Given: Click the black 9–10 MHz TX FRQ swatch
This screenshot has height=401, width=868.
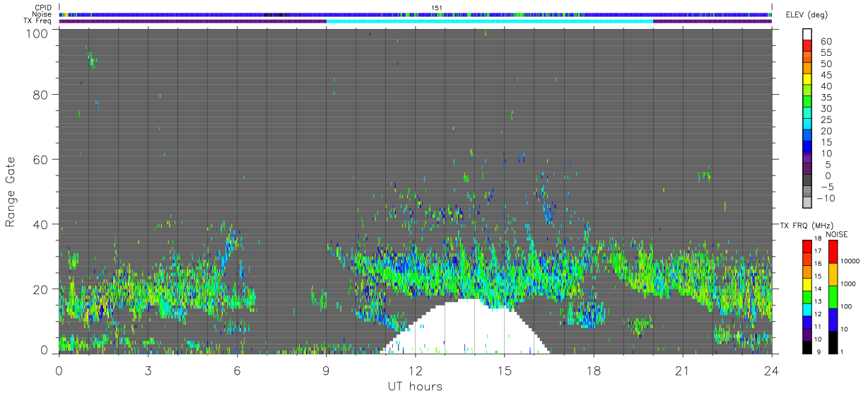Looking at the screenshot, I should pyautogui.click(x=807, y=346).
